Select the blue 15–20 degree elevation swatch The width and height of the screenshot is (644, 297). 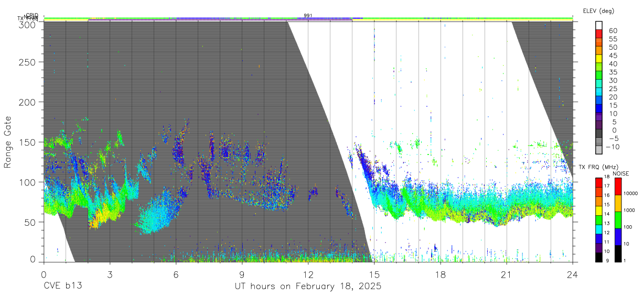599,101
